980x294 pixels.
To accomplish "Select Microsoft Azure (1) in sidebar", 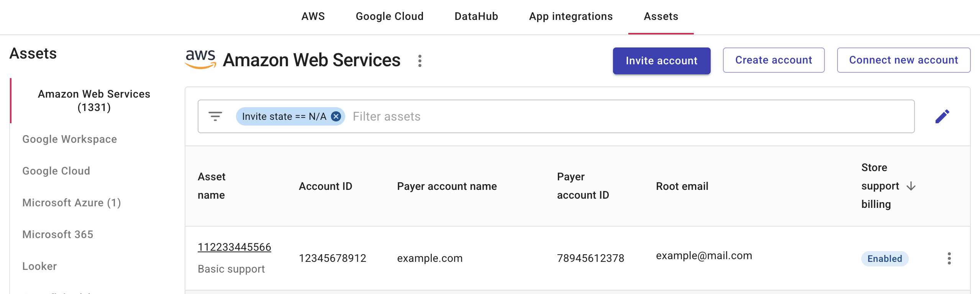I will pos(72,203).
